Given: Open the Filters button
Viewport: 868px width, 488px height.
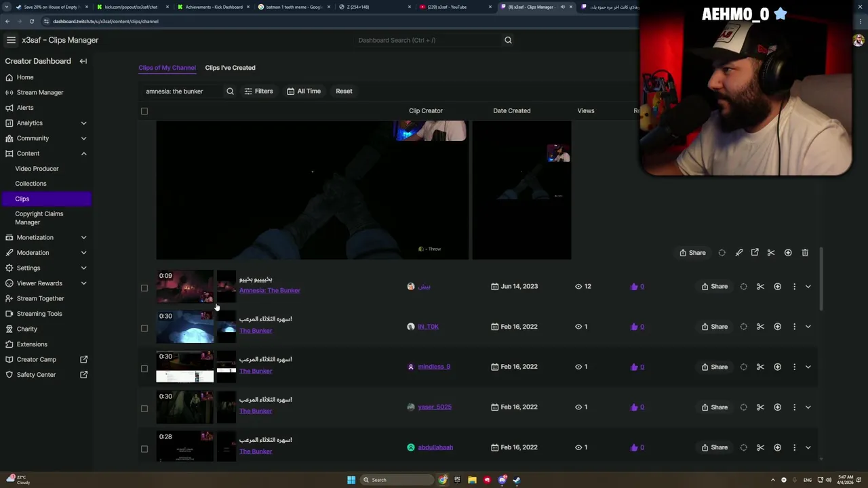Looking at the screenshot, I should (258, 91).
